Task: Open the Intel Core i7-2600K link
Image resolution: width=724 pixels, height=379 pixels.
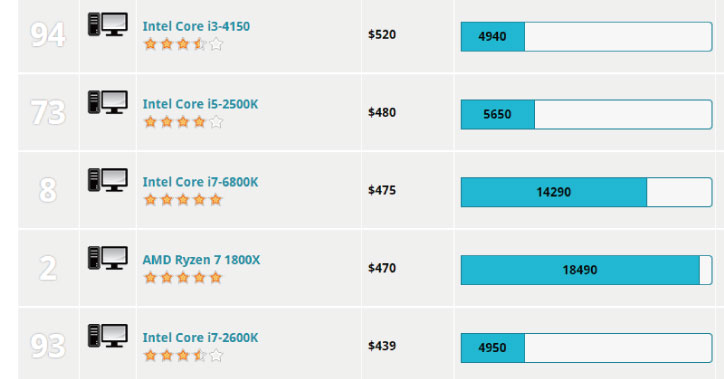Action: click(200, 337)
